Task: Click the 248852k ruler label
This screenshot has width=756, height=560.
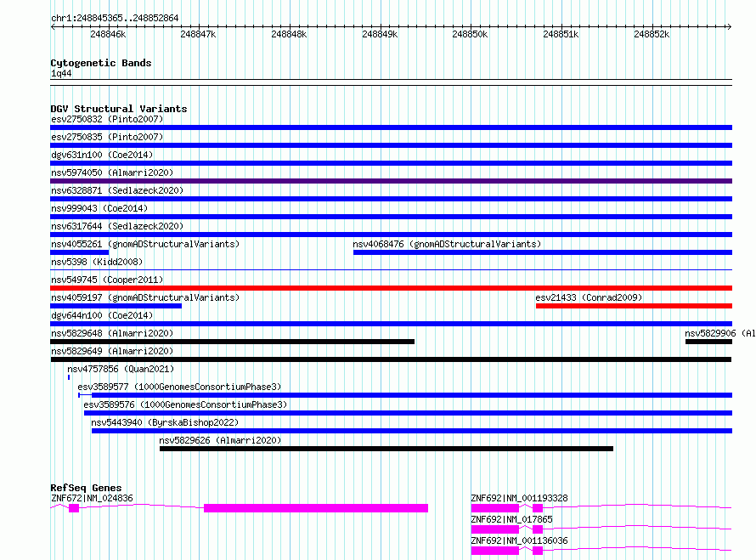Action: tap(652, 34)
